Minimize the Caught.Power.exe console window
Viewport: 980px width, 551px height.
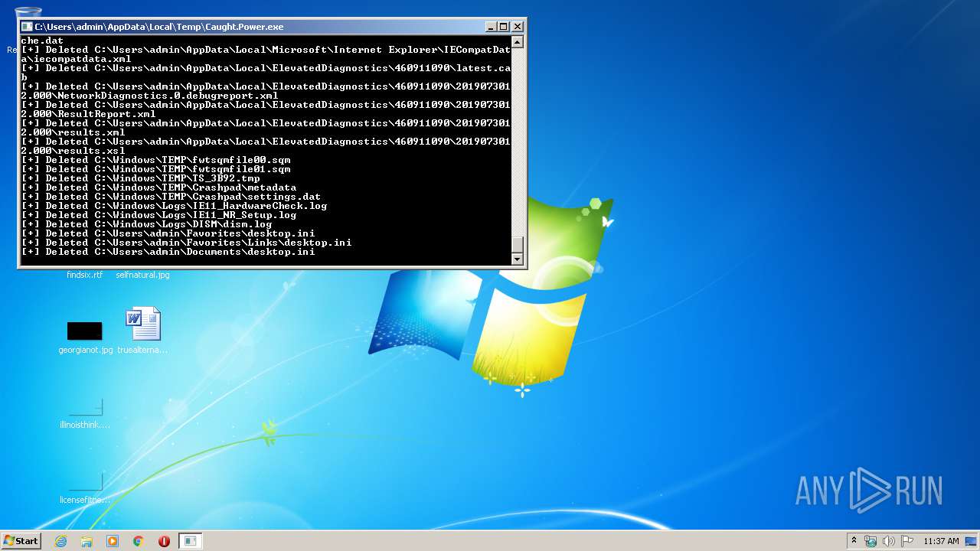(x=491, y=27)
